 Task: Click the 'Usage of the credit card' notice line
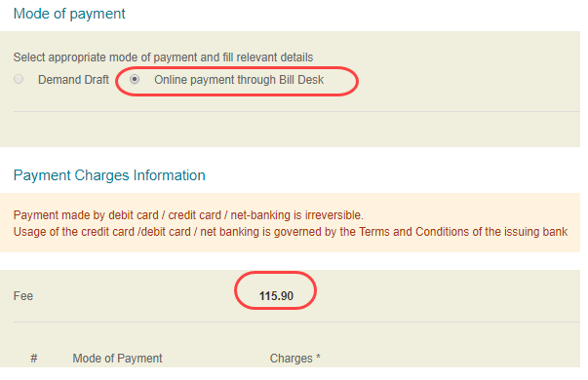point(291,232)
